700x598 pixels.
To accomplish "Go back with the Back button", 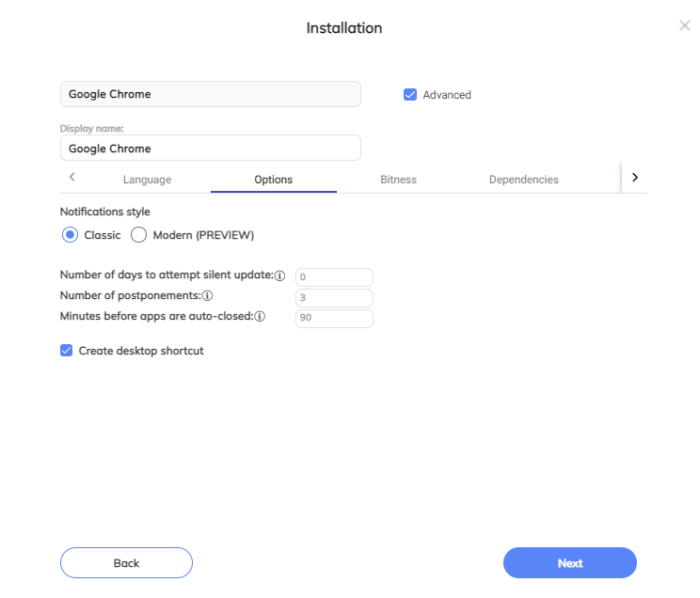I will [x=126, y=563].
